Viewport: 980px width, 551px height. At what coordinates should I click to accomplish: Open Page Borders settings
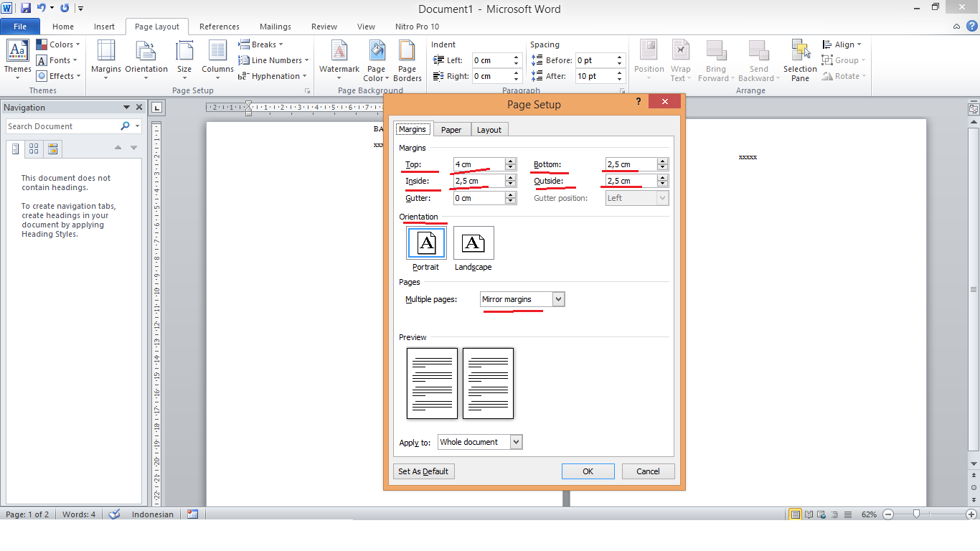(x=407, y=60)
